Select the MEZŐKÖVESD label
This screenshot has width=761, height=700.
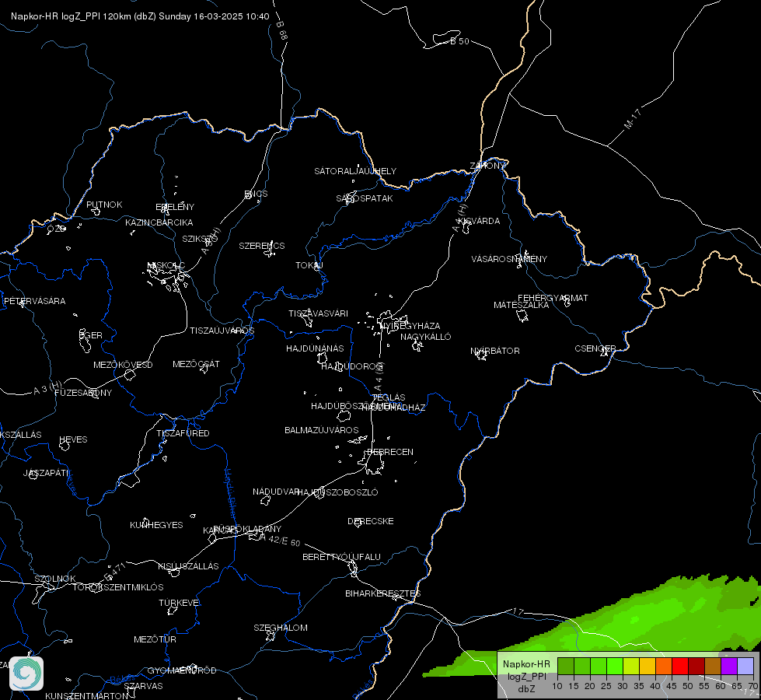click(123, 365)
